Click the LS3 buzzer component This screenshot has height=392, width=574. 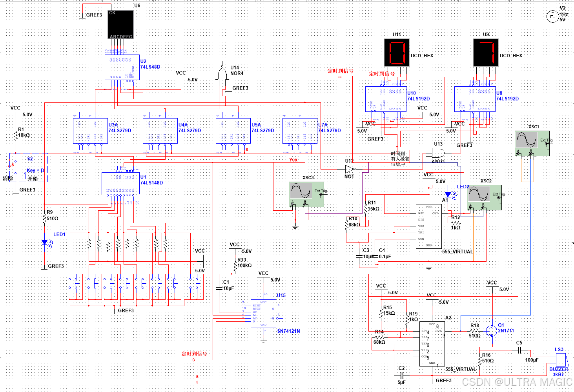pos(561,360)
